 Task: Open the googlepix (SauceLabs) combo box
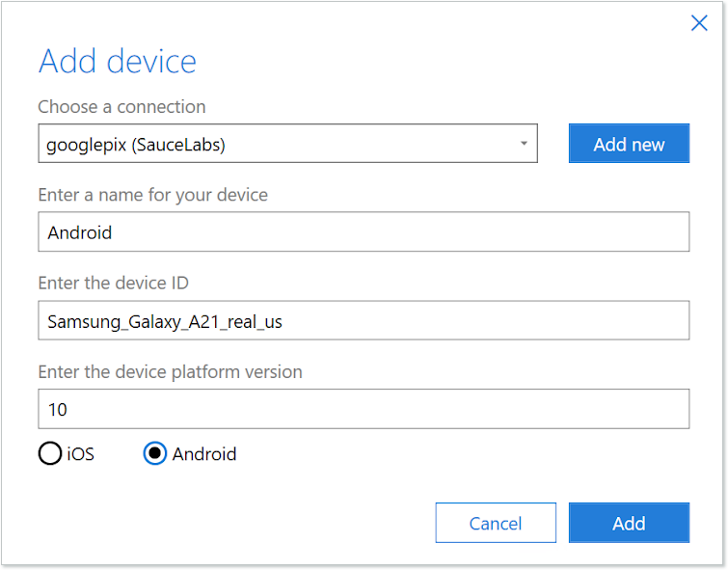tap(287, 144)
